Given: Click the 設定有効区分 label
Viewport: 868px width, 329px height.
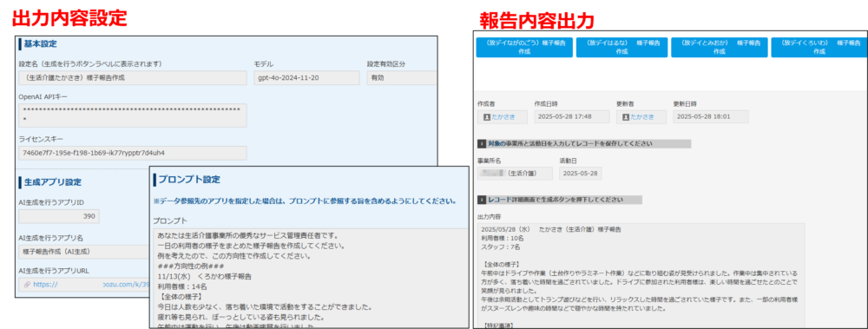Looking at the screenshot, I should tap(386, 63).
